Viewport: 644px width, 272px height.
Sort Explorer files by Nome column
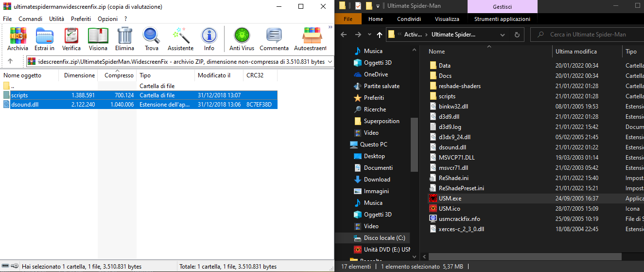488,52
